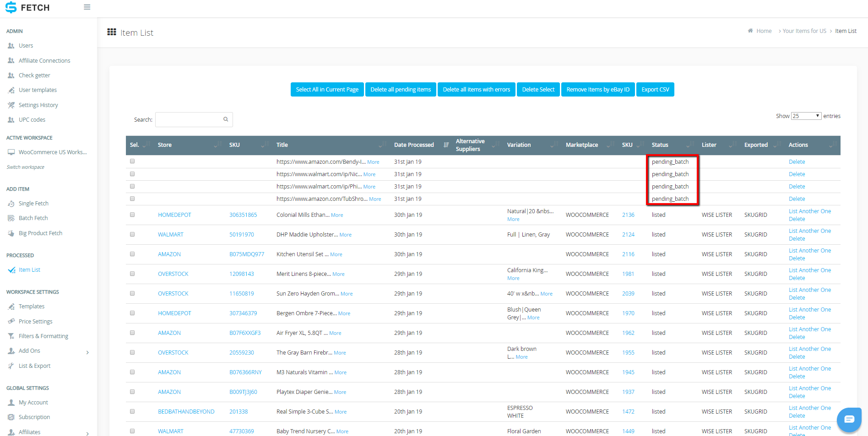Click the Delete Select button
Screen dimensions: 868x436
(x=538, y=89)
